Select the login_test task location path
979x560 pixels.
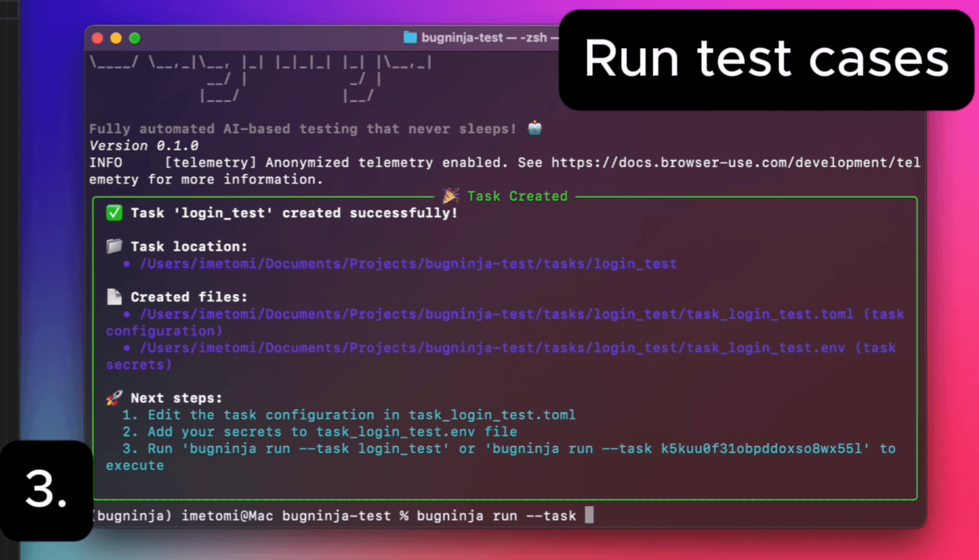(407, 264)
